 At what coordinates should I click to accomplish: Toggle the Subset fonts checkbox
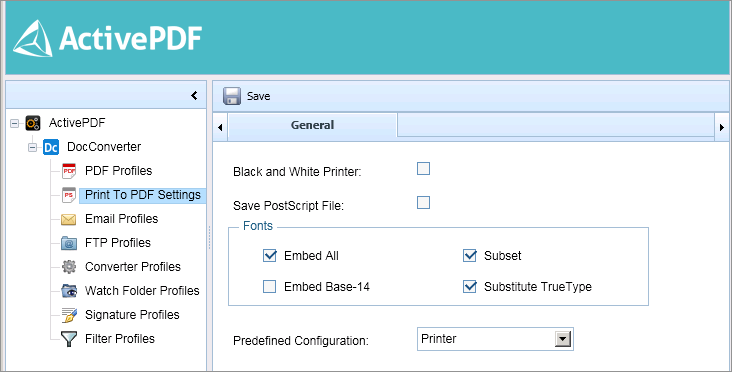470,255
